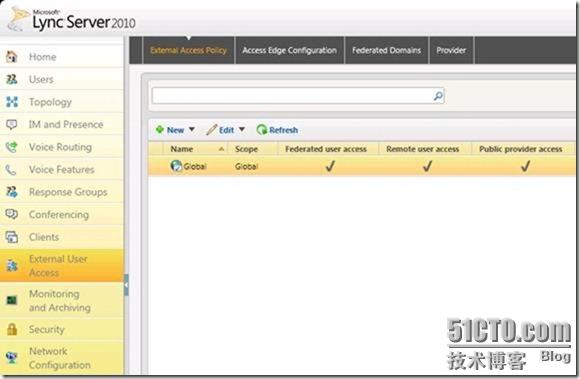This screenshot has height=379, width=580.
Task: Collapse the left navigation pane handle
Action: (126, 285)
